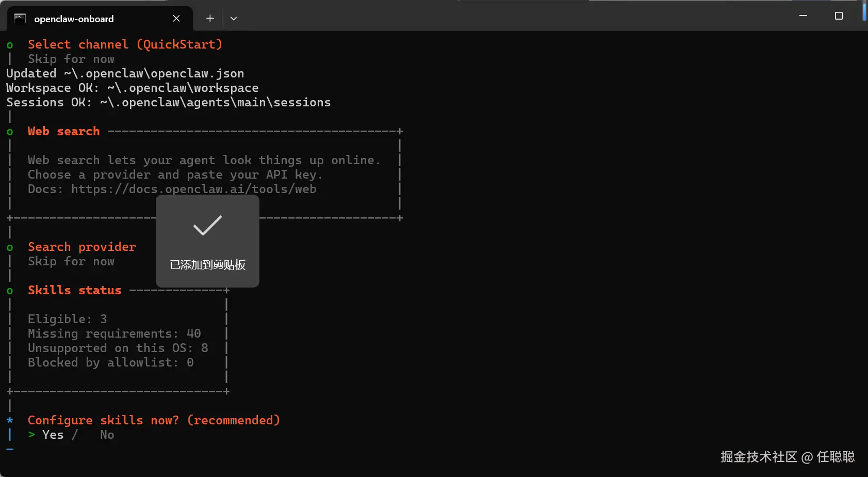
Task: Open the docs.openclaw.ai tools web link
Action: [x=193, y=189]
